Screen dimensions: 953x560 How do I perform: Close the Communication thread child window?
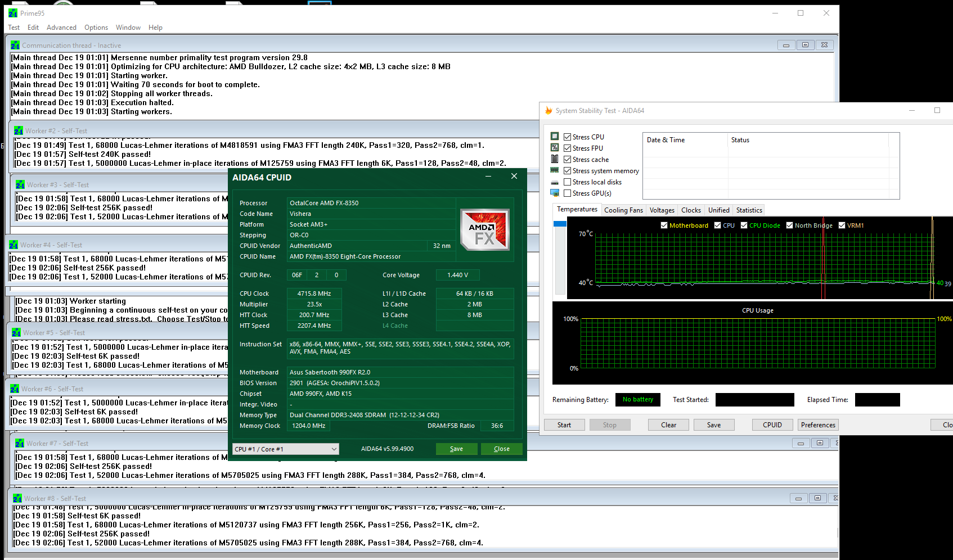click(x=824, y=45)
